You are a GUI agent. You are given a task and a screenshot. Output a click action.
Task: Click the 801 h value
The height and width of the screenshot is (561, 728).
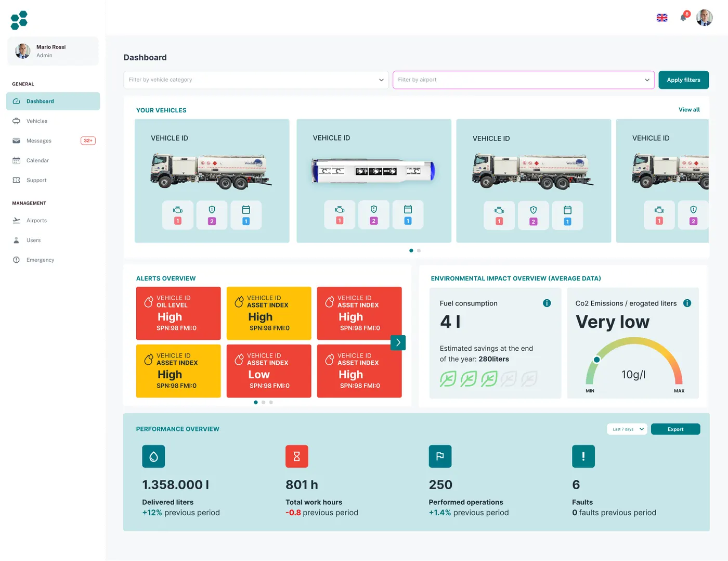[302, 485]
